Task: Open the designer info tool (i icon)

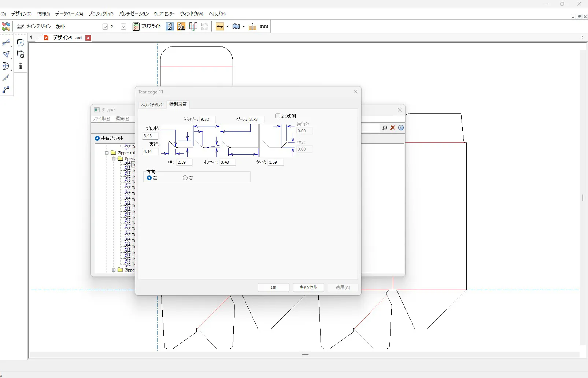Action: 21,66
